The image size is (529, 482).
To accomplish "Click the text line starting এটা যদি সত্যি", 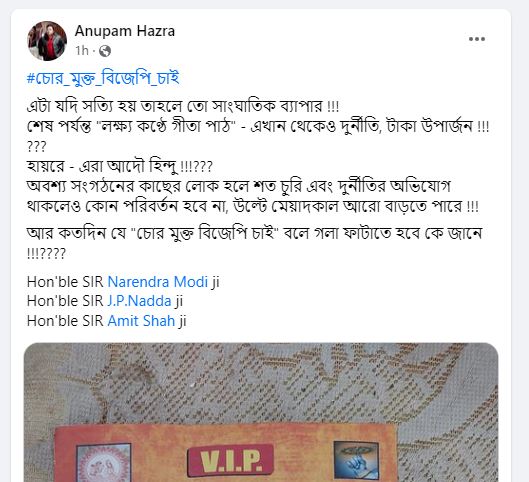I will [x=183, y=106].
